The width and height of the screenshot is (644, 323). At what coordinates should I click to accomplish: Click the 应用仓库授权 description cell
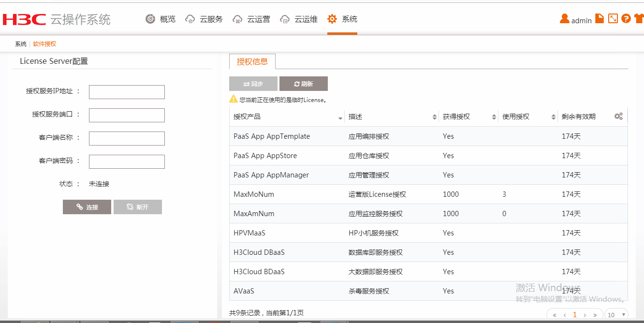pyautogui.click(x=369, y=156)
